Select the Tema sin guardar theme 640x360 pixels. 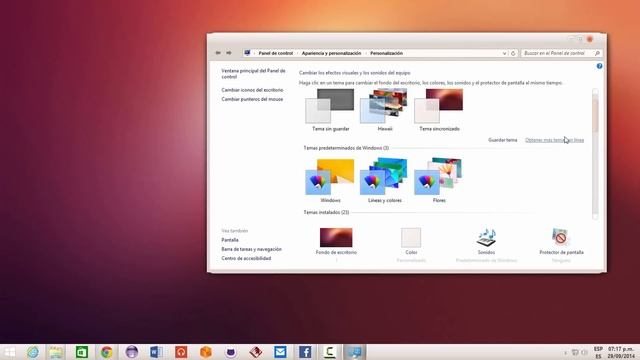pos(330,109)
